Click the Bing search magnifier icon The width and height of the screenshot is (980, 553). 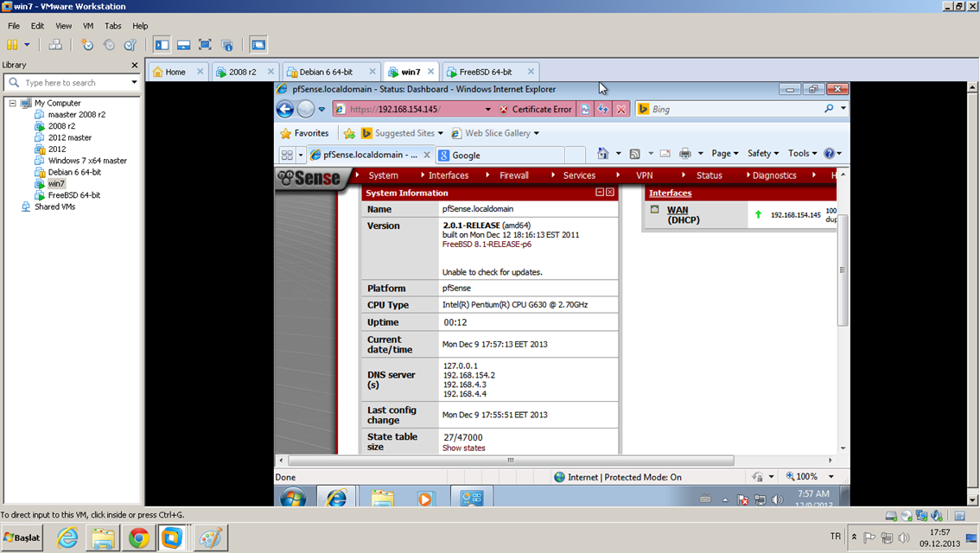pos(829,109)
